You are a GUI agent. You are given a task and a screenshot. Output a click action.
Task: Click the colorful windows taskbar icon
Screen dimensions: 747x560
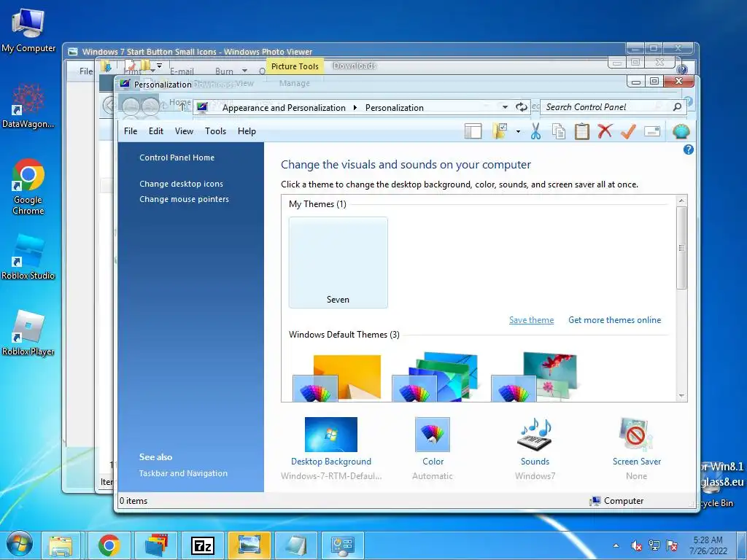[156, 545]
